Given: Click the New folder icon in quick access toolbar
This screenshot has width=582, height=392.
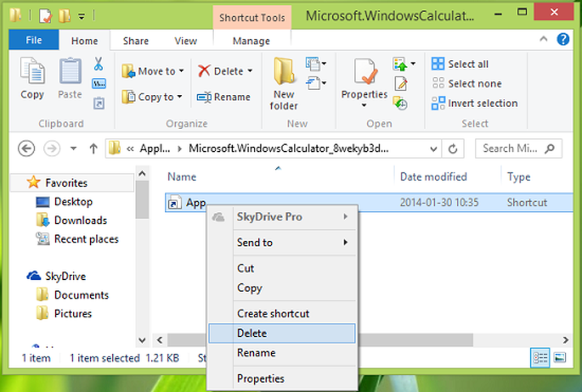Looking at the screenshot, I should coord(64,16).
